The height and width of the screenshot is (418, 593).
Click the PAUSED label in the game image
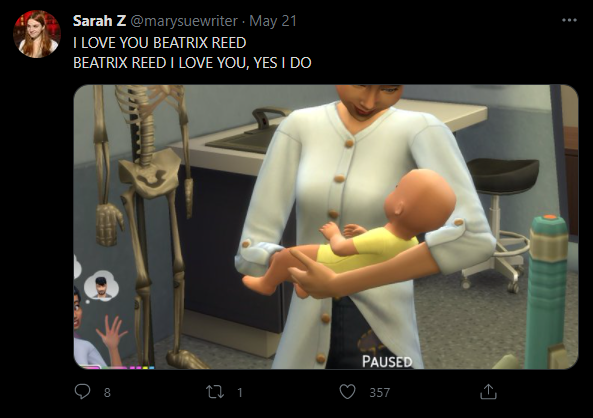tap(387, 362)
